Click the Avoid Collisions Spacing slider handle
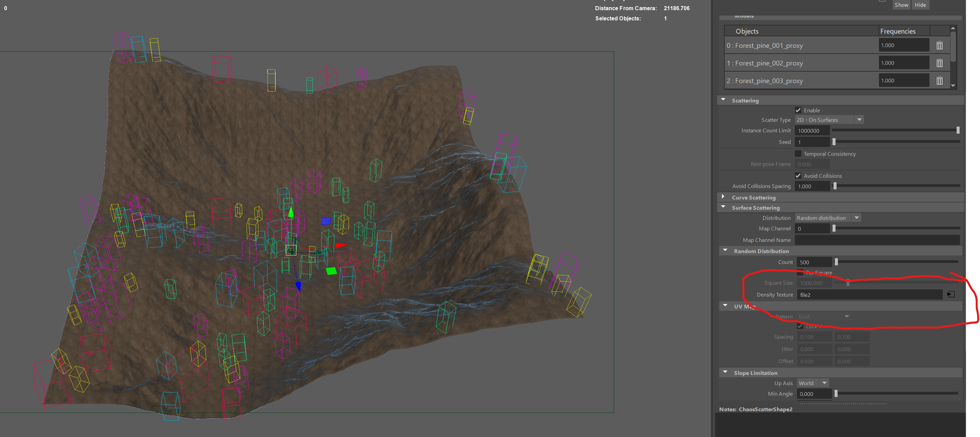The height and width of the screenshot is (437, 980). 835,186
